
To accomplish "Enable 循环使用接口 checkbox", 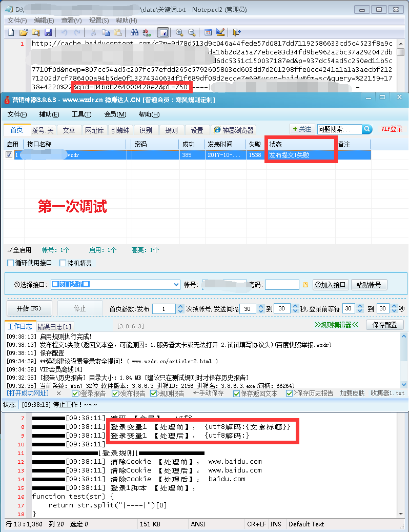I will coord(10,263).
